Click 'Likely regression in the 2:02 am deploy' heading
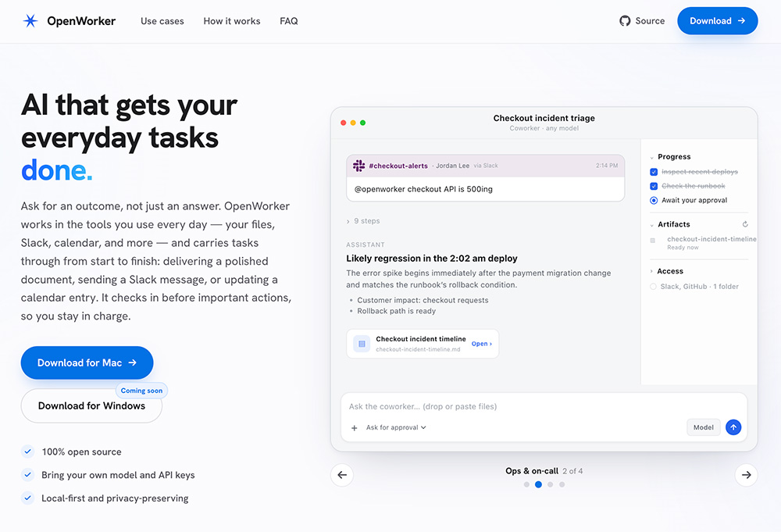Screen dimensions: 781x532 432,258
